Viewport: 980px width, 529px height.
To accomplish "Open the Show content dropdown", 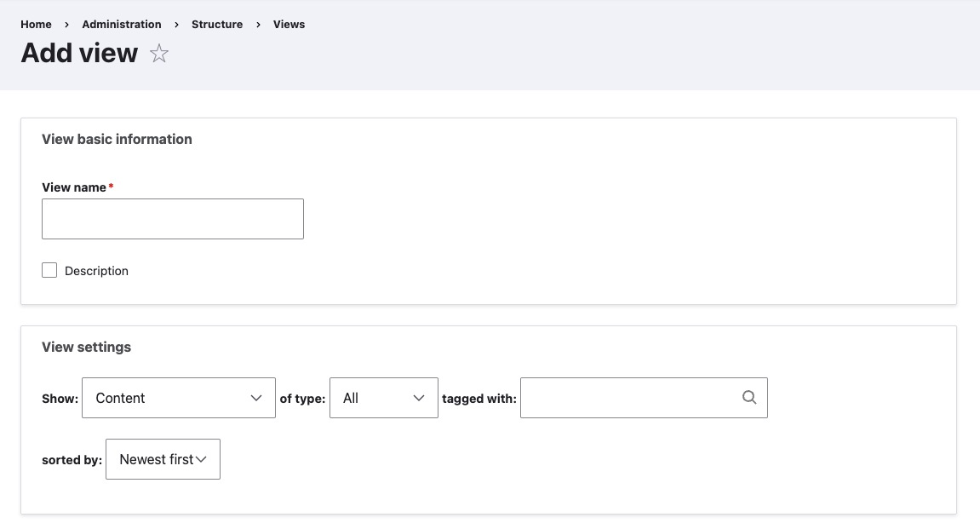I will [x=179, y=398].
